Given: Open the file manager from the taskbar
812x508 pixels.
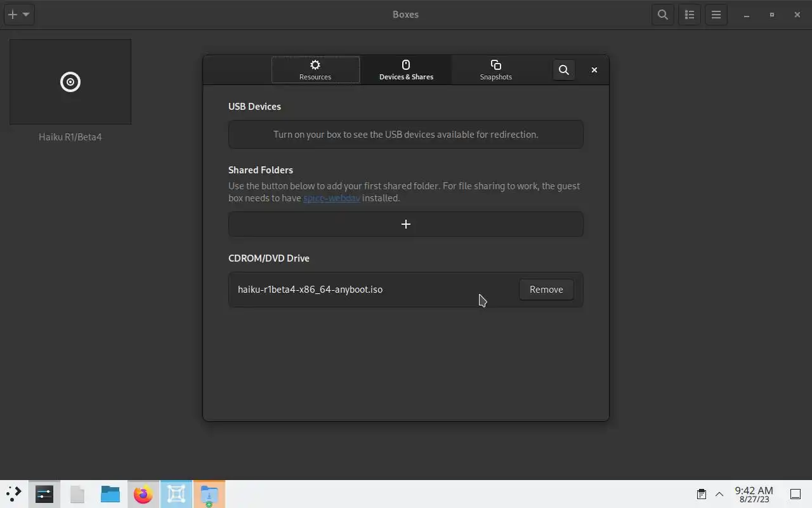Looking at the screenshot, I should pos(110,494).
